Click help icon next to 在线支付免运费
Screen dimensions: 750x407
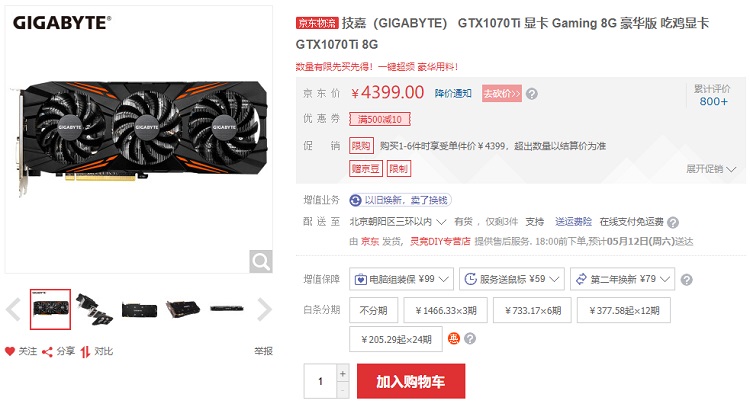coord(673,222)
